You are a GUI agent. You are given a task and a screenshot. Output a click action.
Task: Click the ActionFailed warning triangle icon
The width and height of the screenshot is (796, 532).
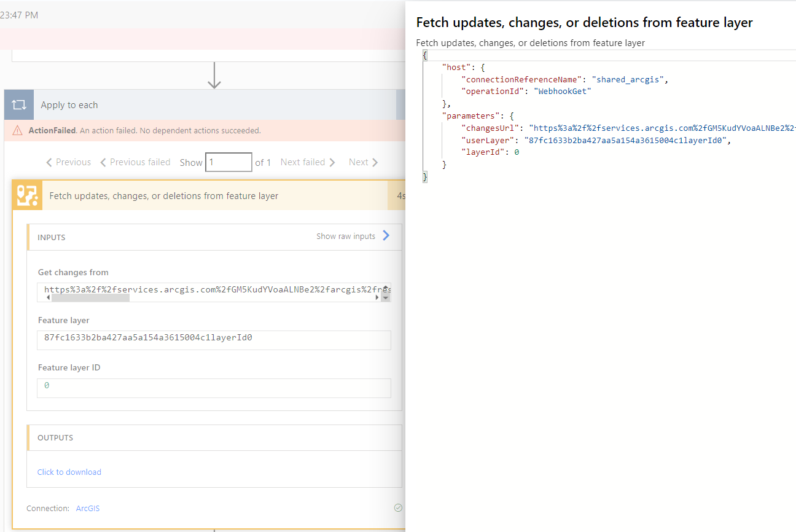coord(18,131)
